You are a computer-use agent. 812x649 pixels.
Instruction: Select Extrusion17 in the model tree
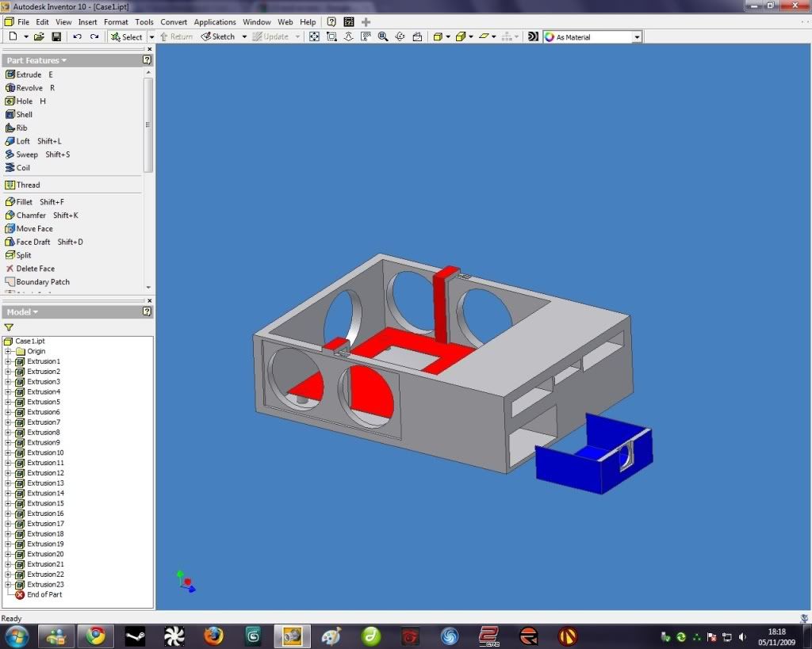[x=45, y=524]
